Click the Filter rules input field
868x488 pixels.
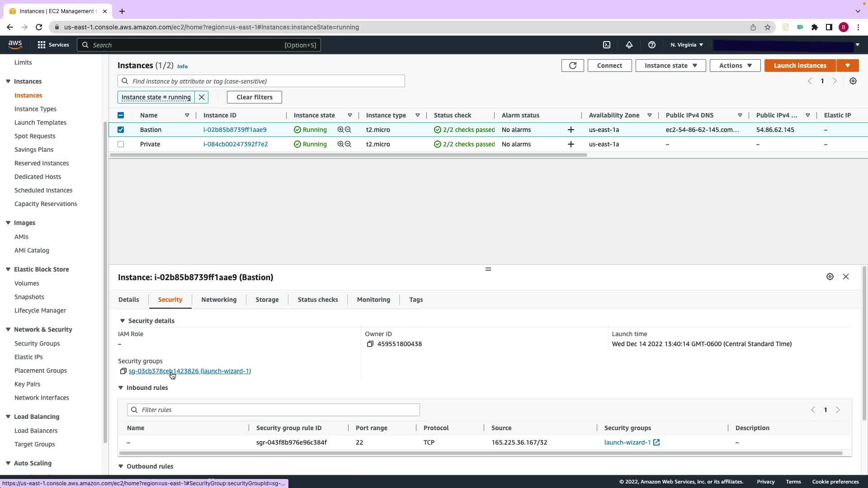pyautogui.click(x=273, y=410)
